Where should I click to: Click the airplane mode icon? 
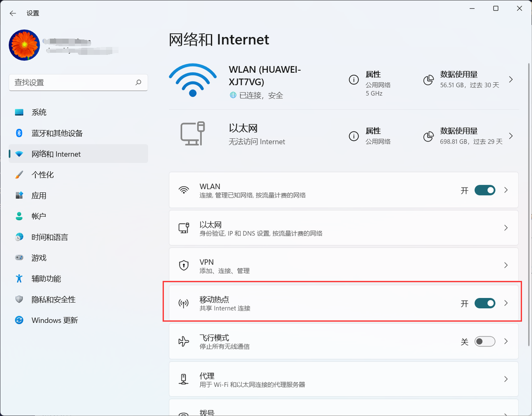(x=183, y=341)
